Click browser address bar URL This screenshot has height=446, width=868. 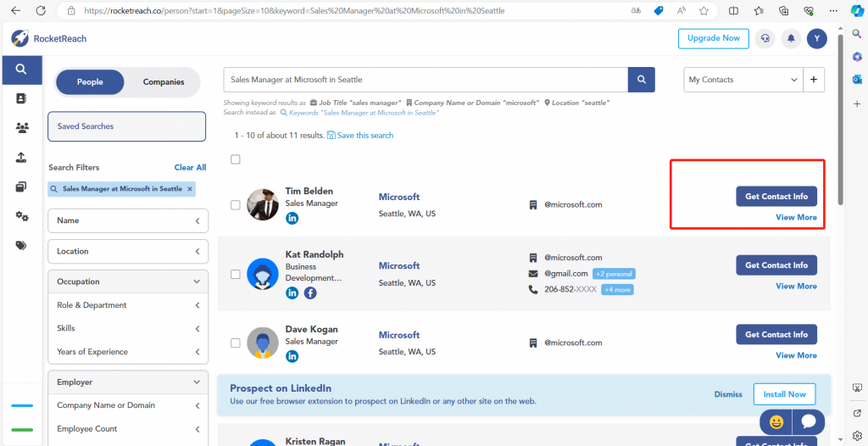pyautogui.click(x=294, y=10)
